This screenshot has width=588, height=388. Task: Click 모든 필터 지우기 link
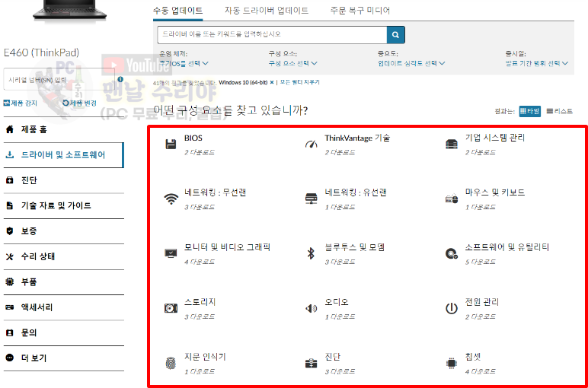(300, 82)
